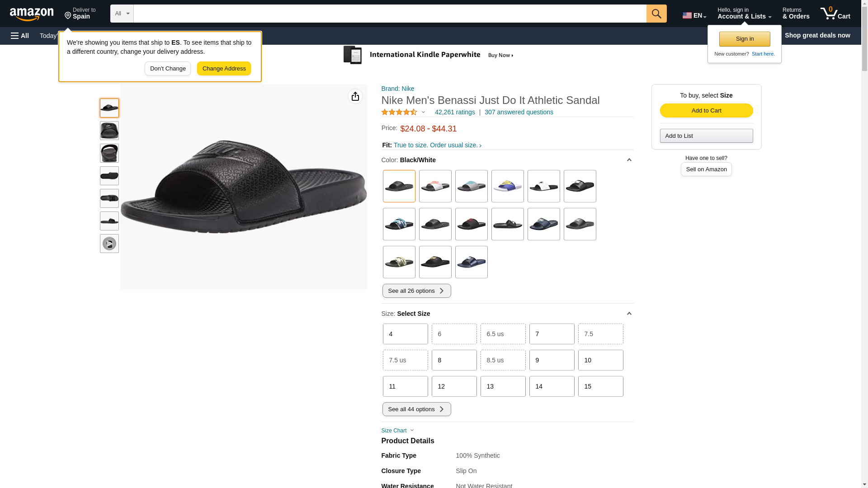Viewport: 868px width, 488px height.
Task: Open the All hamburger menu
Action: 20,36
